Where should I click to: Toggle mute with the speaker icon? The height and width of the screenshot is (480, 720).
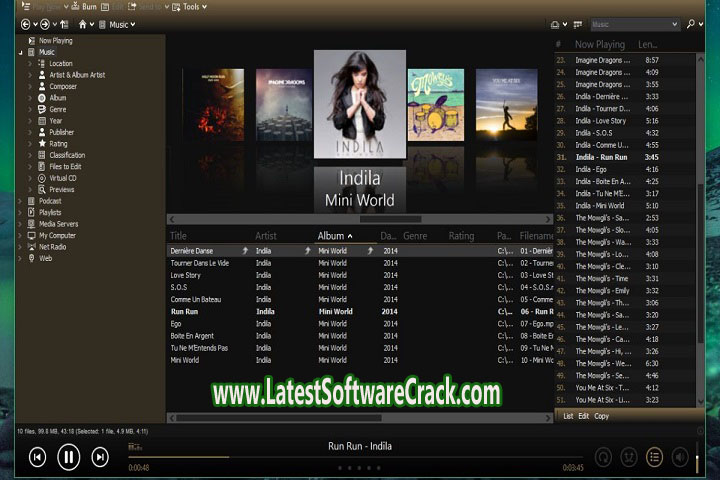(x=680, y=457)
